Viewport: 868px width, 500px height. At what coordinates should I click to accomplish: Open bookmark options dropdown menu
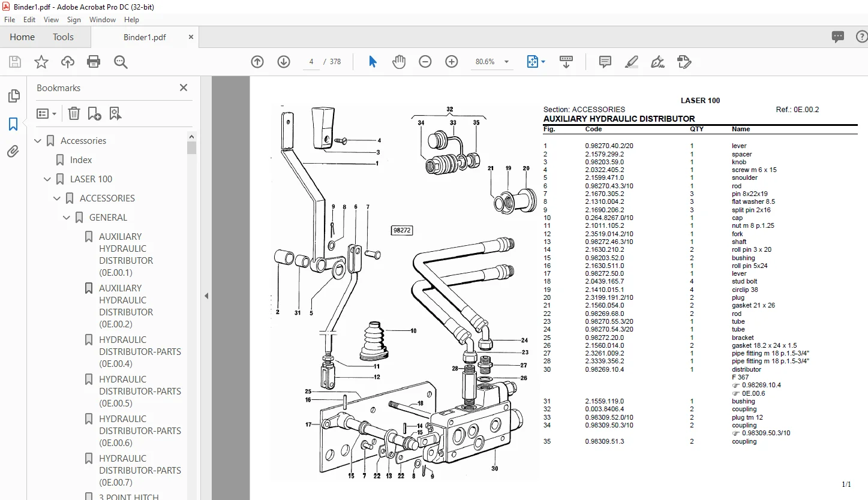click(47, 113)
